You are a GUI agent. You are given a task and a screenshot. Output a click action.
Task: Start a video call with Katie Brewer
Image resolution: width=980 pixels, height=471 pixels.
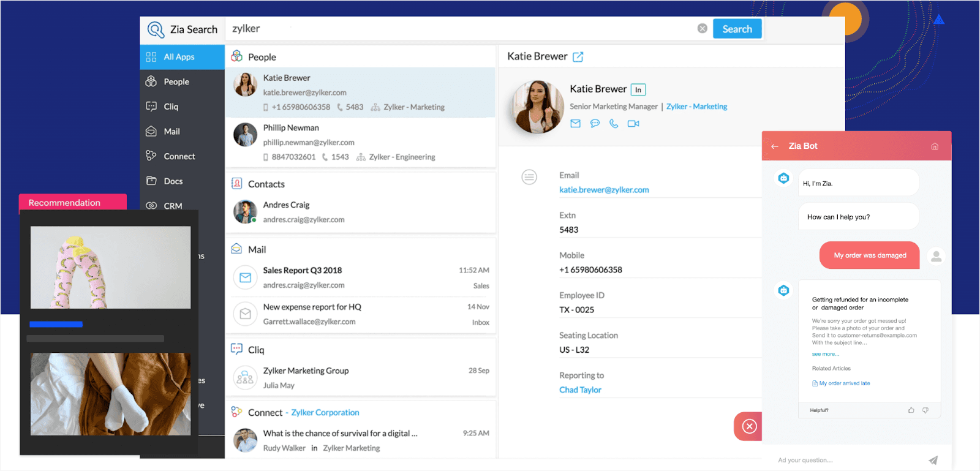[633, 123]
